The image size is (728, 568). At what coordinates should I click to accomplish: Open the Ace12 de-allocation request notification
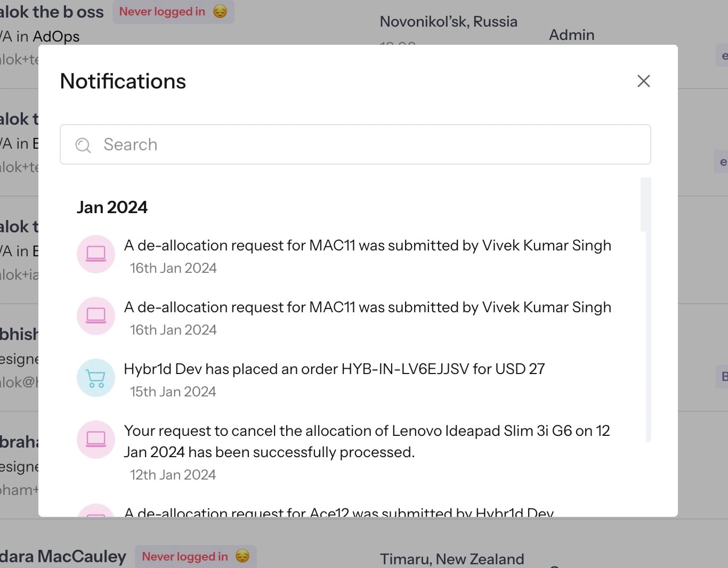coord(339,512)
